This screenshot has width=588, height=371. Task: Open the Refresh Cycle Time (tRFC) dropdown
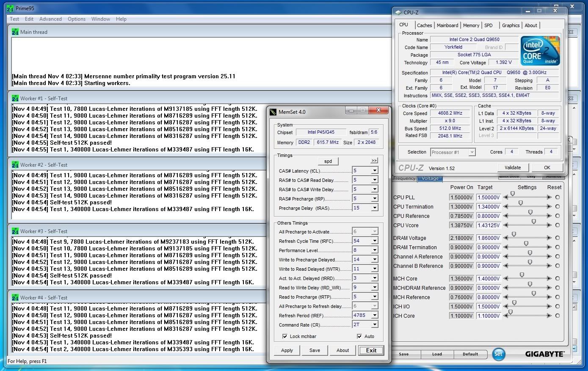pos(375,241)
